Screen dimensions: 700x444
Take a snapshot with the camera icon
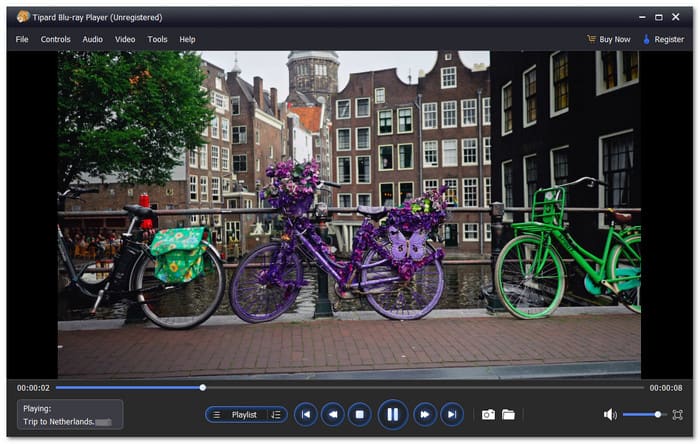click(488, 414)
